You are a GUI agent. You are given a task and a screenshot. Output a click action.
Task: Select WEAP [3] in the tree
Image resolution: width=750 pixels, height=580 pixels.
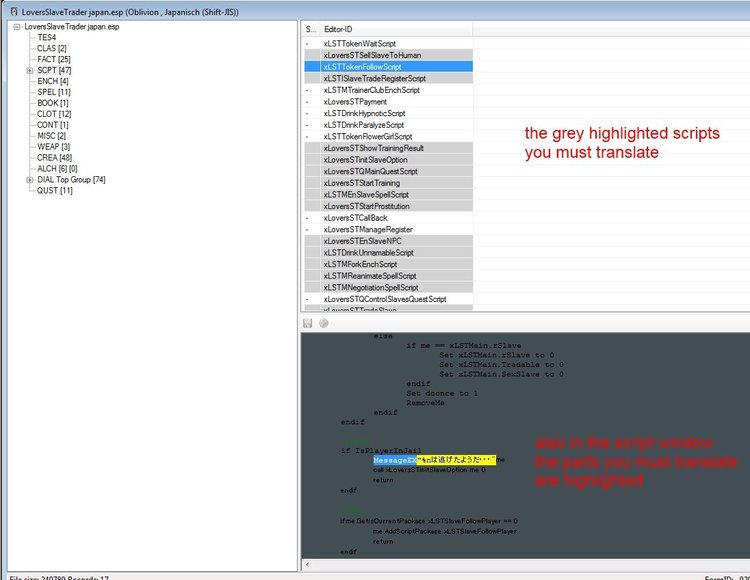click(x=53, y=147)
